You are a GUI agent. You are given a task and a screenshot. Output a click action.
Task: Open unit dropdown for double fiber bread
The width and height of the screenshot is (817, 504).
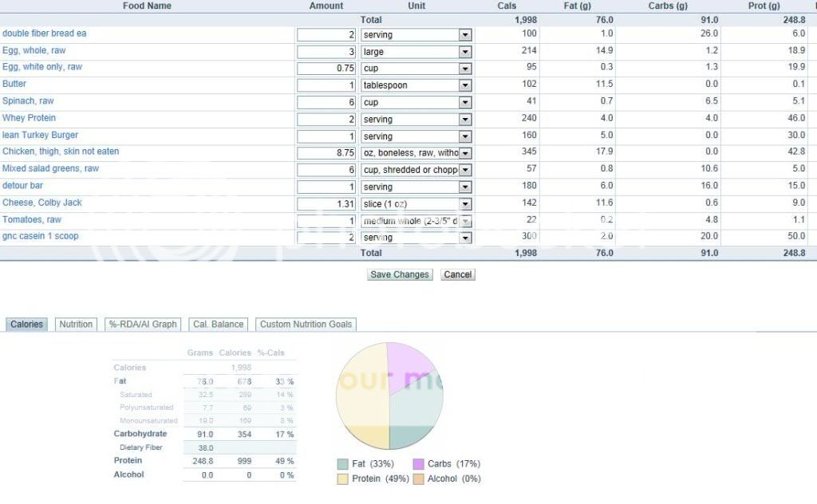click(x=464, y=35)
